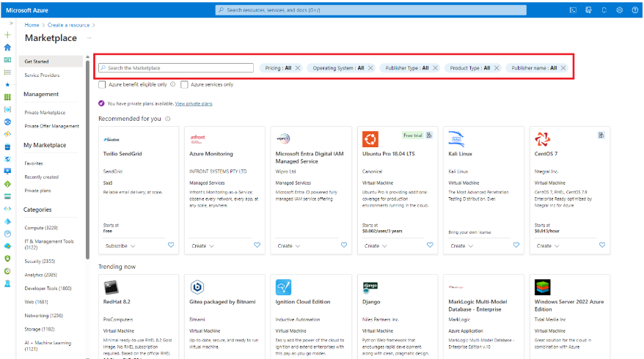Open Private Offer Management
The height and width of the screenshot is (359, 644).
(52, 126)
